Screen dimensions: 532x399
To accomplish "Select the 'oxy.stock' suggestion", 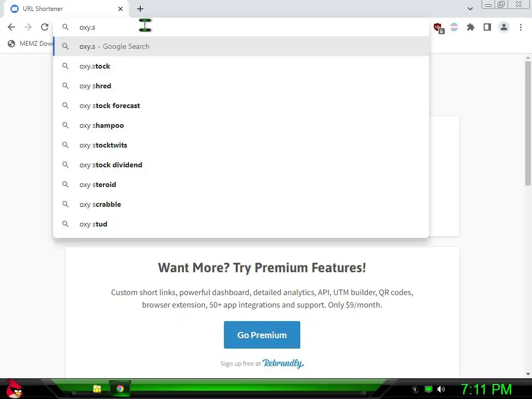I will tap(241, 66).
